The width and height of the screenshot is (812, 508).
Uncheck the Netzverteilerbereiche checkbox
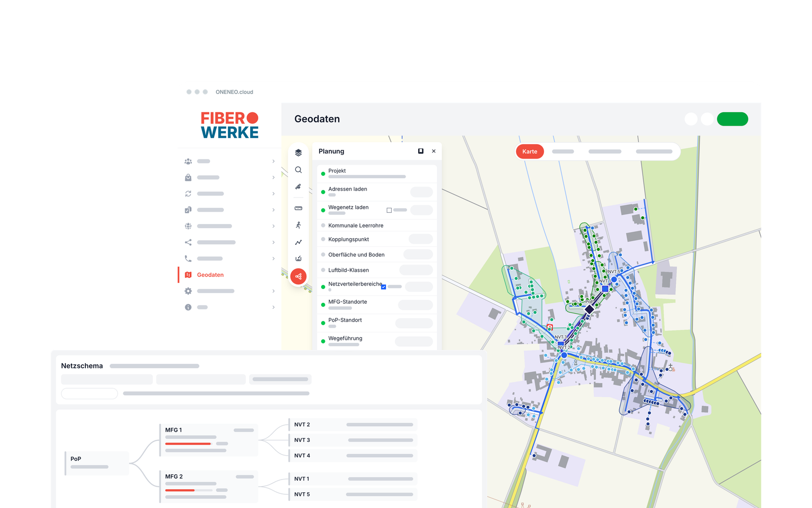pos(384,287)
